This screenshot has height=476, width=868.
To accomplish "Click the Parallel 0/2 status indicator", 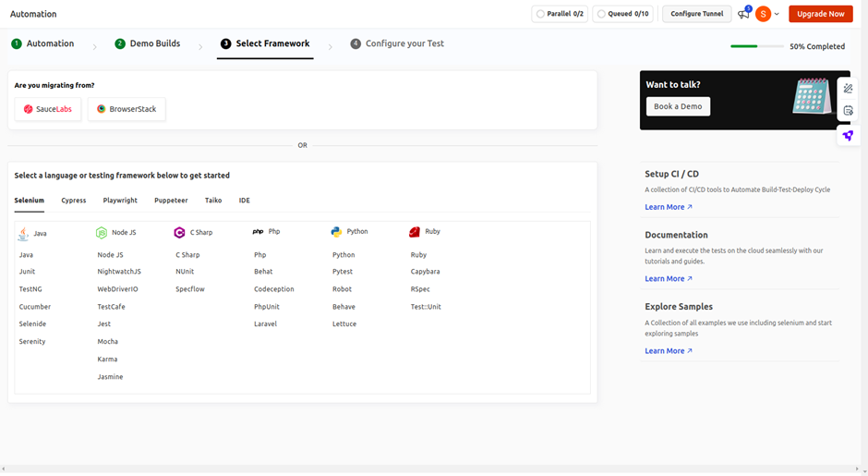I will pos(560,14).
